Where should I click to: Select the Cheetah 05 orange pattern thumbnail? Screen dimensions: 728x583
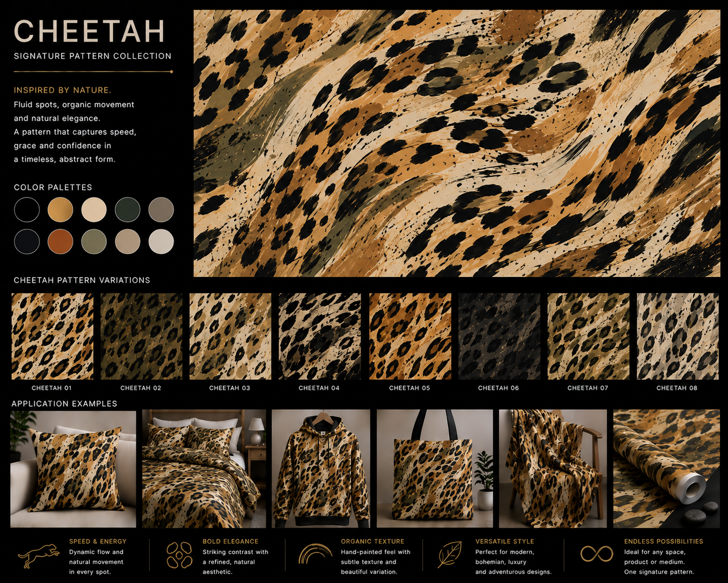410,336
